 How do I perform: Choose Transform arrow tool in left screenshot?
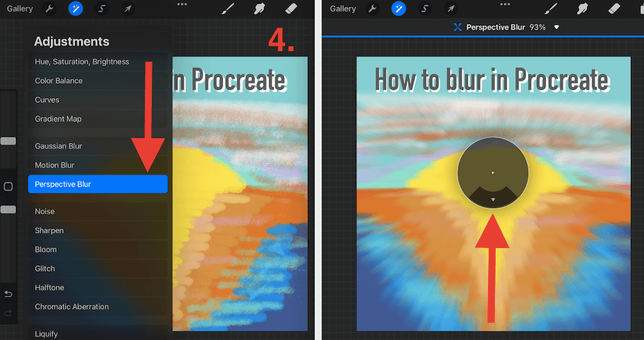pyautogui.click(x=128, y=8)
